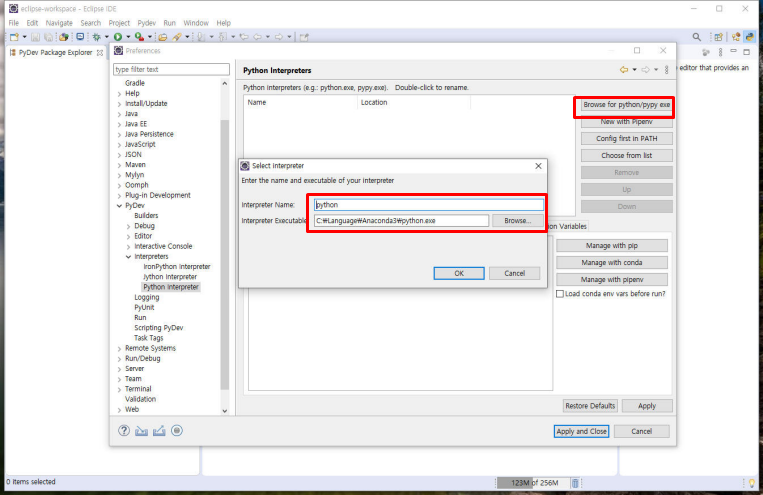Click Apply and Close button

click(581, 431)
